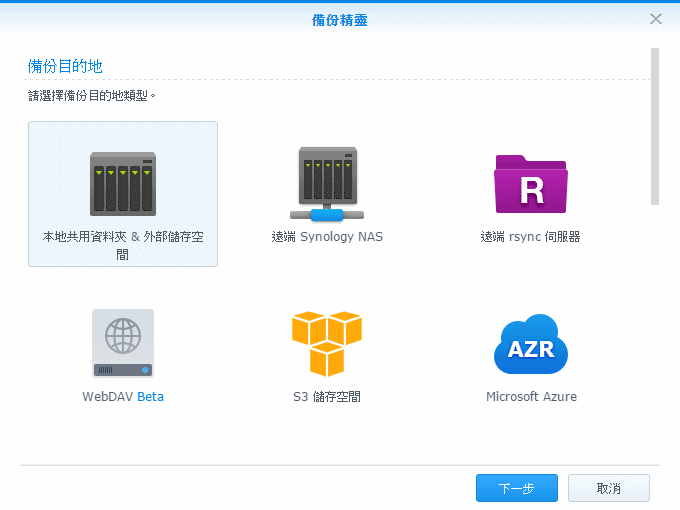Image resolution: width=680 pixels, height=510 pixels.
Task: Click the 遠端 rsync 伺服器 text label
Action: click(530, 237)
